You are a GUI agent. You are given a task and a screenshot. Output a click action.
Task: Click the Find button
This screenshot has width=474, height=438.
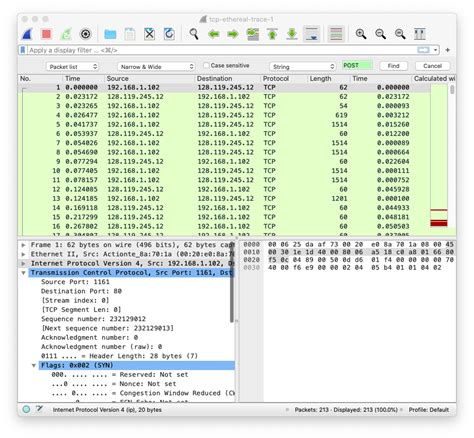(393, 66)
